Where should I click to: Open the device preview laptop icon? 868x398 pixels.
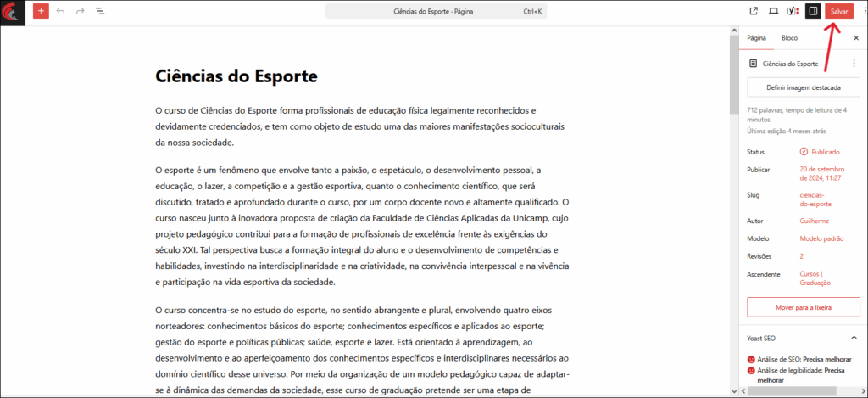(x=773, y=11)
